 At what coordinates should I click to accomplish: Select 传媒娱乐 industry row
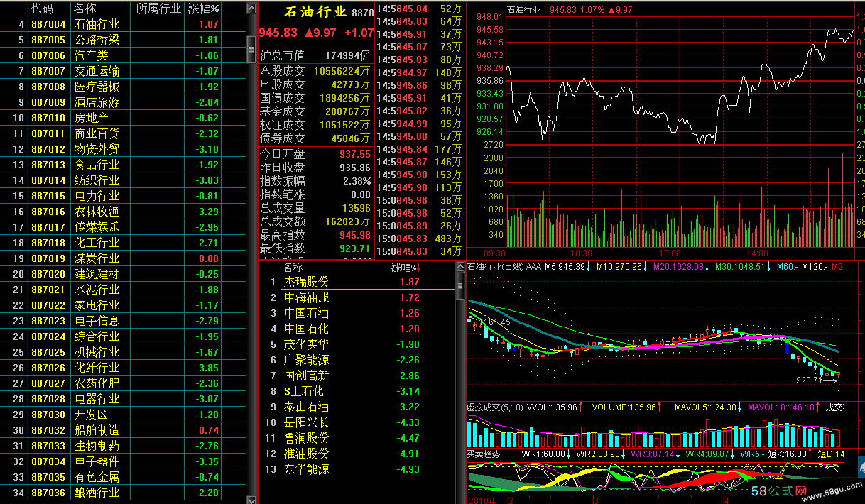pyautogui.click(x=123, y=227)
